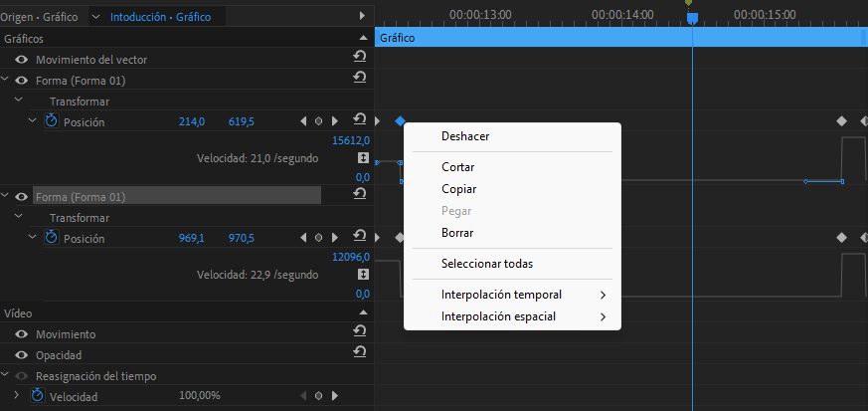
Task: Click graph fit button beside Velocidad: 21,0 /segundo
Action: pyautogui.click(x=363, y=158)
